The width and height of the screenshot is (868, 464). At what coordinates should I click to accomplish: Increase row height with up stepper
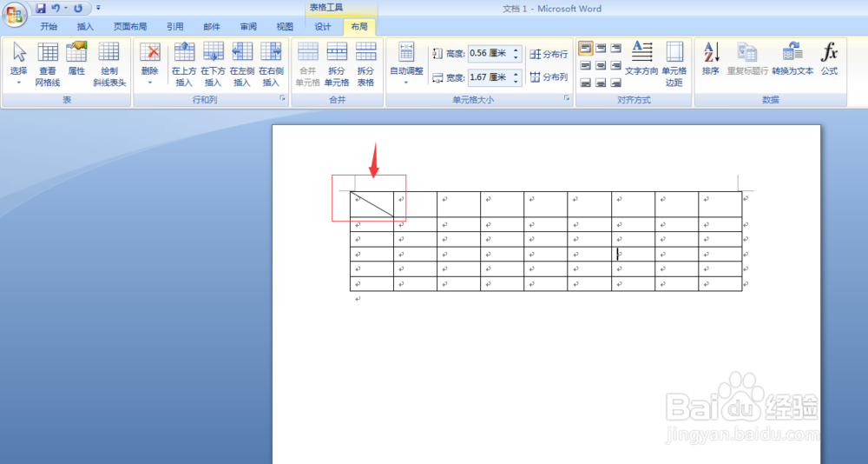[516, 50]
